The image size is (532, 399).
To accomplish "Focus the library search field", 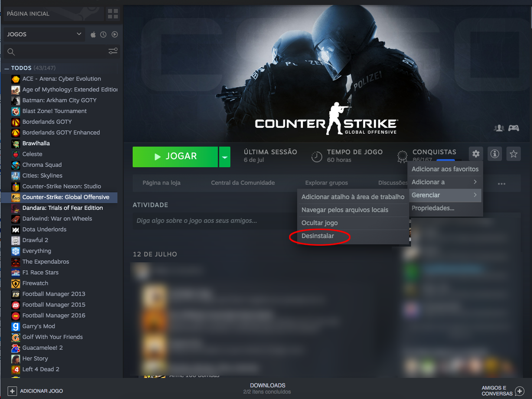I will pos(61,51).
